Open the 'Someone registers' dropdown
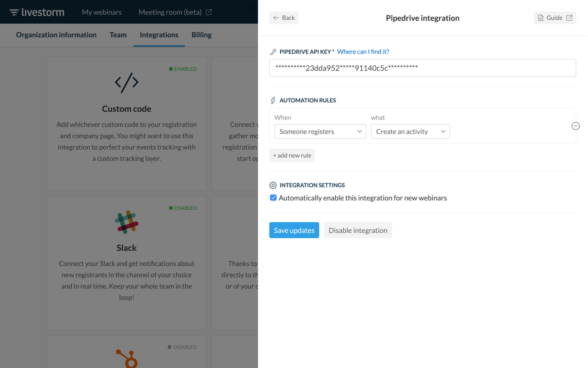588x368 pixels. pyautogui.click(x=320, y=131)
